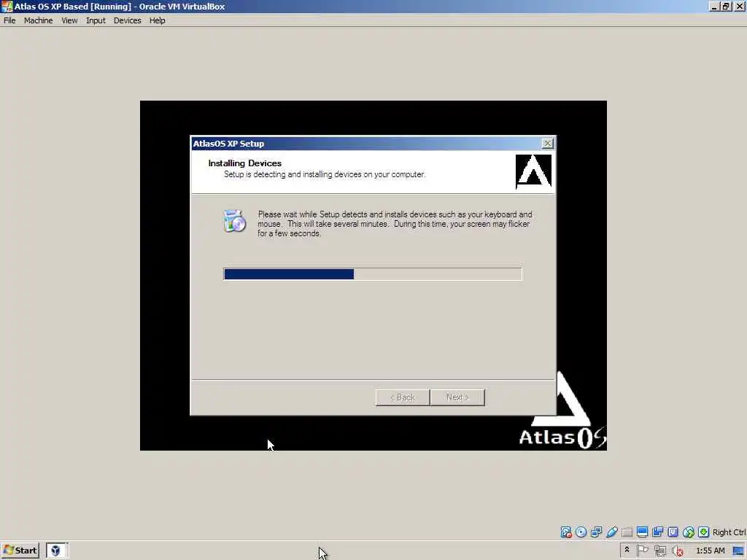This screenshot has width=747, height=560.
Task: Minimize the VirtualBox window
Action: click(x=713, y=6)
